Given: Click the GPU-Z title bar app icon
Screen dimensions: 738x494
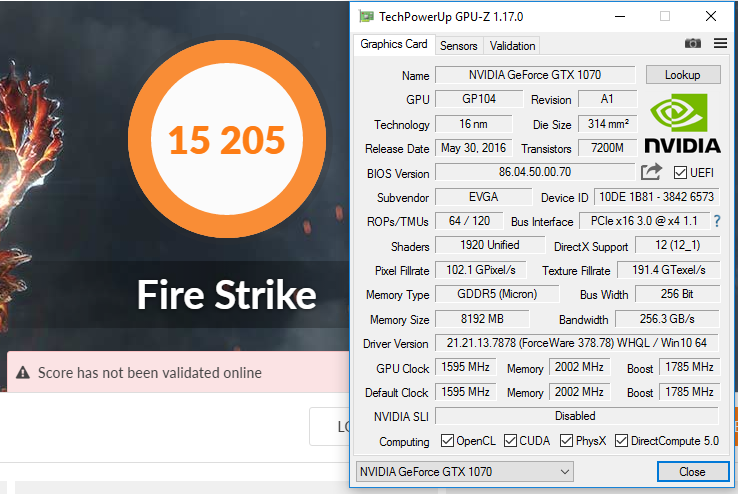Looking at the screenshot, I should click(366, 16).
